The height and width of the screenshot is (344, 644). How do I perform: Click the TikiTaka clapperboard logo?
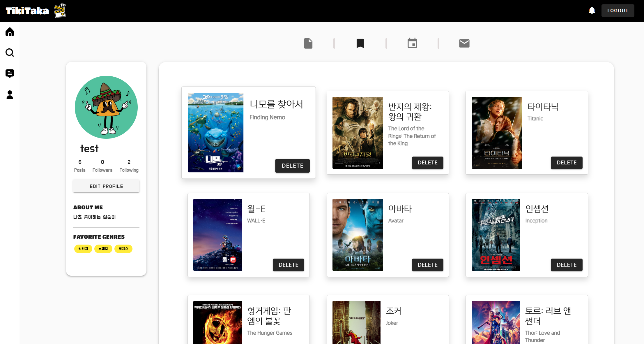click(60, 10)
